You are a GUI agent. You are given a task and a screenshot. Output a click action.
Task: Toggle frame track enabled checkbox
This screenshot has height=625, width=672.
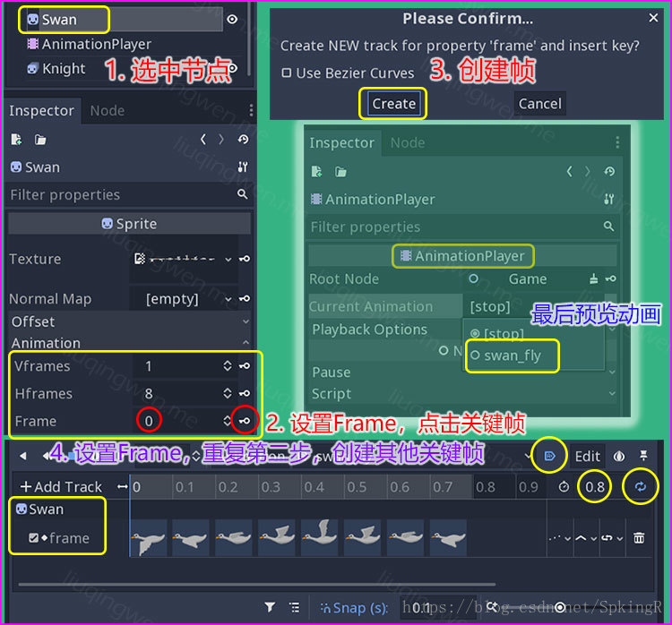[33, 537]
